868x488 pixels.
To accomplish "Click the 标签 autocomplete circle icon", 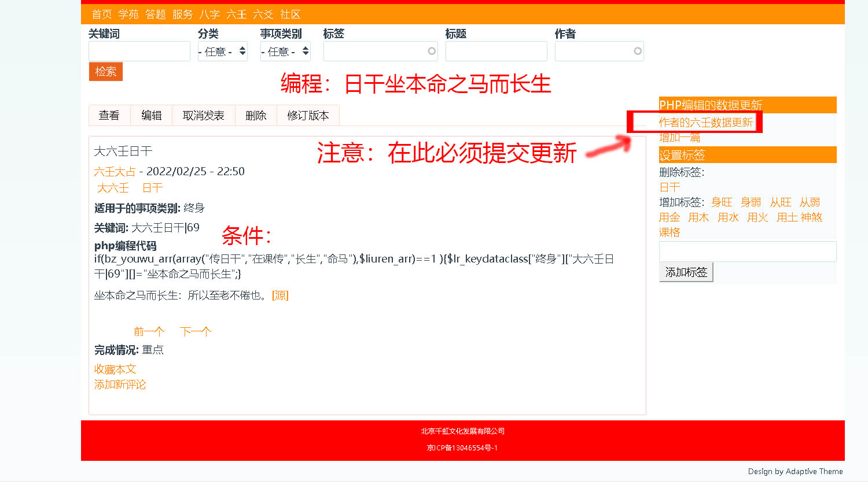I will coord(432,51).
